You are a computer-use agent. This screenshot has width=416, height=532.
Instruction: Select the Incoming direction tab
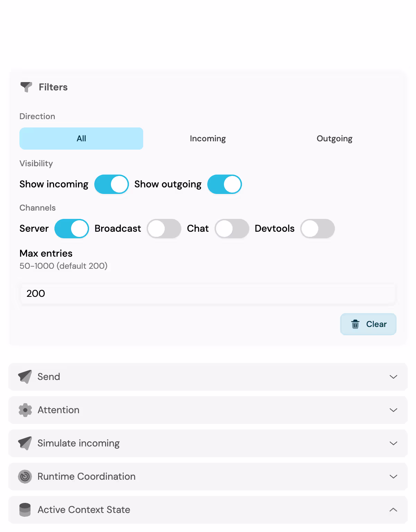pyautogui.click(x=208, y=139)
